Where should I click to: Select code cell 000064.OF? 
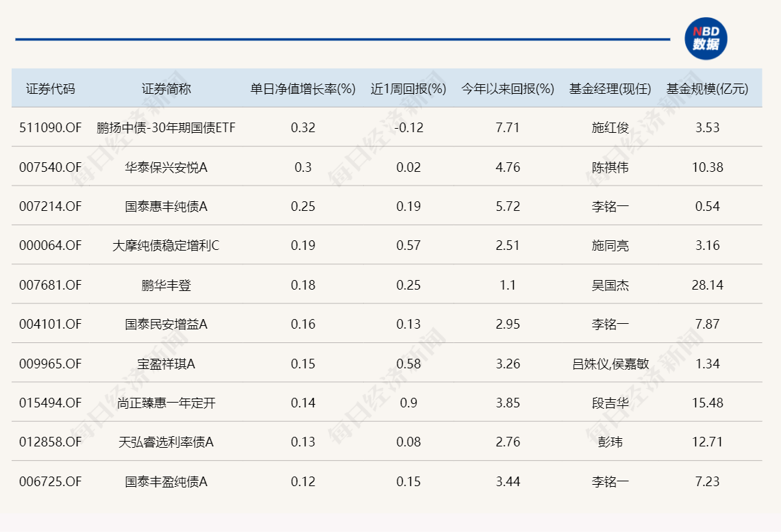tap(50, 245)
